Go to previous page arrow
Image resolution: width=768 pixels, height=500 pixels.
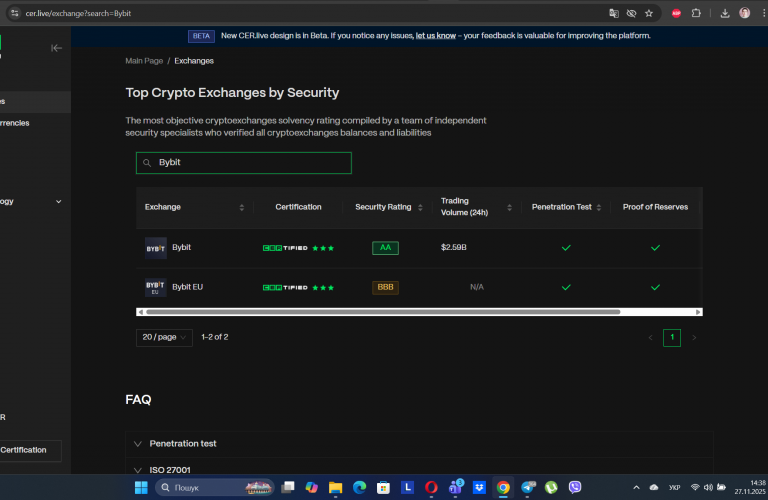[650, 337]
